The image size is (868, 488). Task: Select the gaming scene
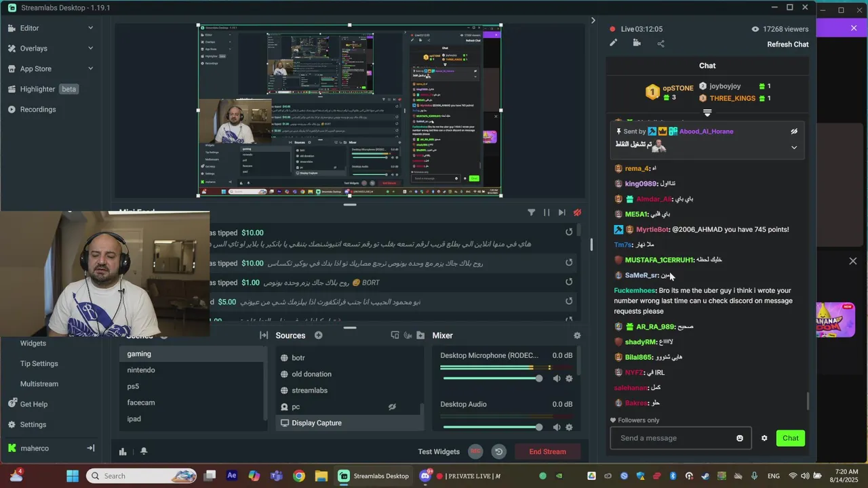click(x=193, y=354)
